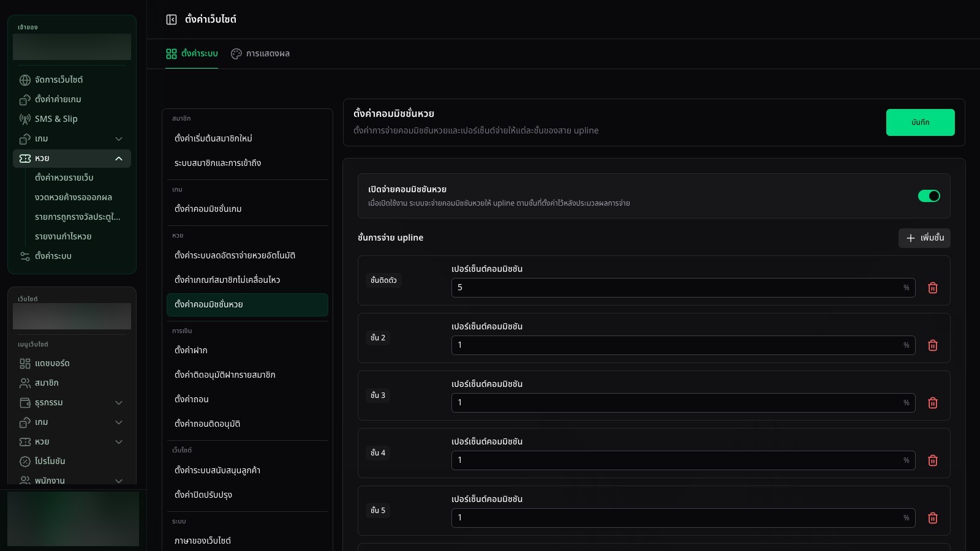Click the ธุรกรรม wallet icon

[25, 403]
